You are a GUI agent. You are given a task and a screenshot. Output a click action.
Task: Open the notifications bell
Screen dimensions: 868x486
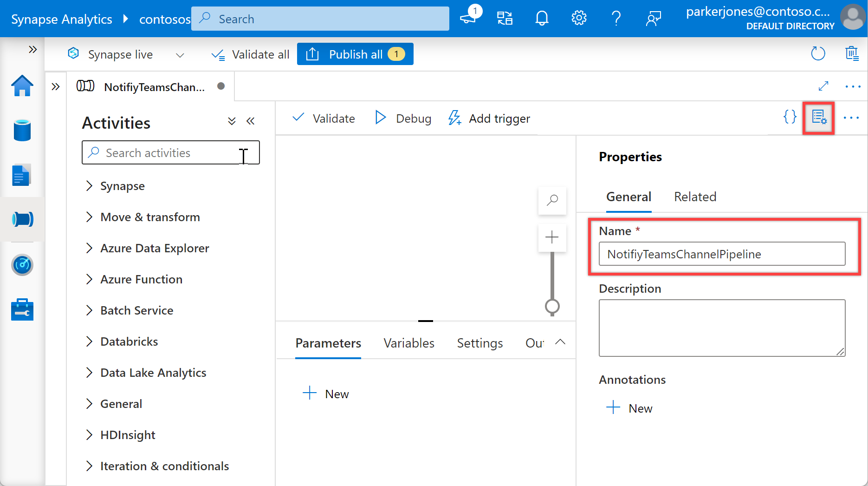(x=542, y=19)
